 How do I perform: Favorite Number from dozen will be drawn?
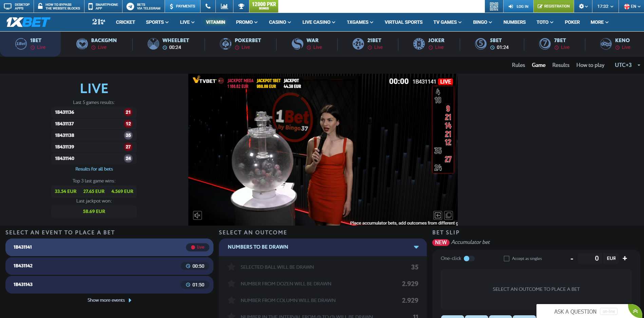tap(231, 284)
